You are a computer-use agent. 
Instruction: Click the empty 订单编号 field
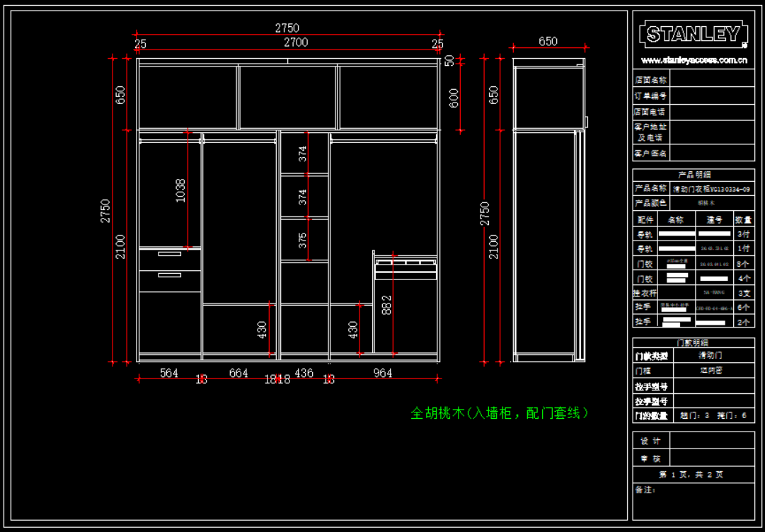pos(711,96)
